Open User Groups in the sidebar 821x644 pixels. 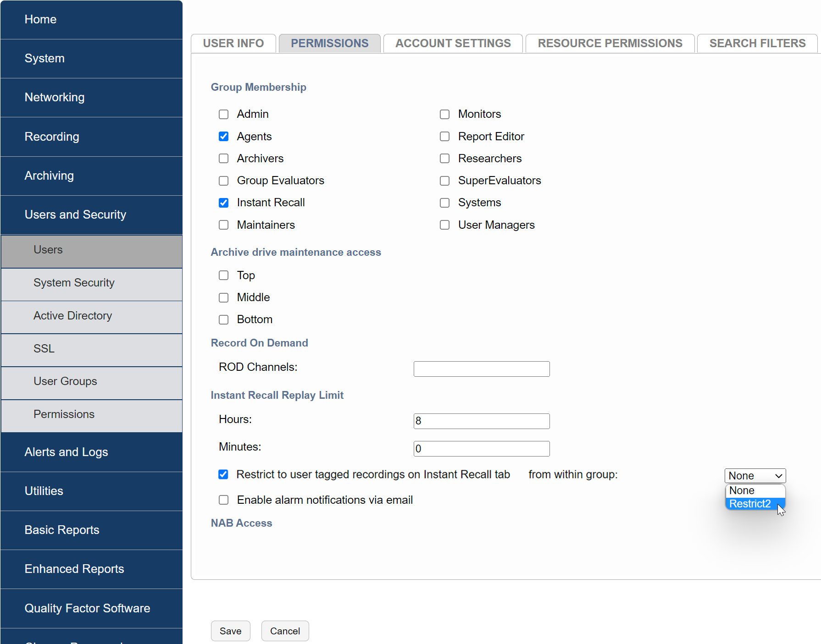coord(65,381)
